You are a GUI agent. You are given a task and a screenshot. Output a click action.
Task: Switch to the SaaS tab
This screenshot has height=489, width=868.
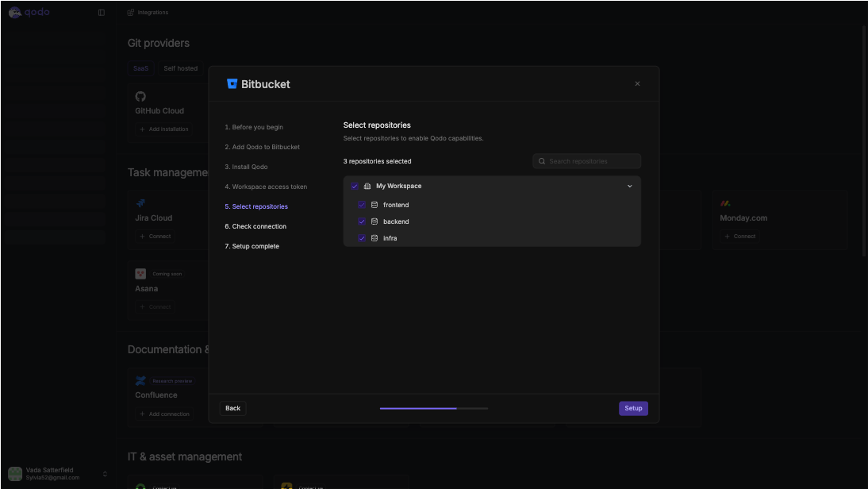click(140, 68)
